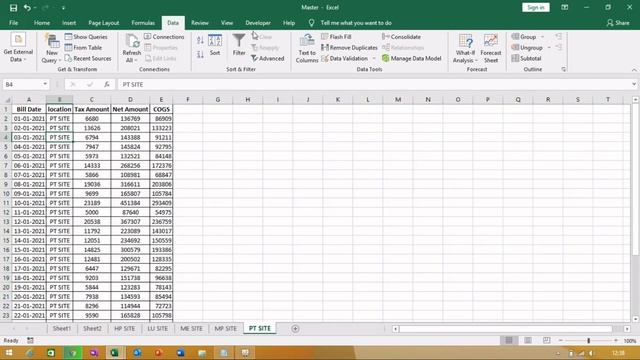Expand the Ungroup dropdown arrow
This screenshot has height=360, width=640.
(549, 48)
